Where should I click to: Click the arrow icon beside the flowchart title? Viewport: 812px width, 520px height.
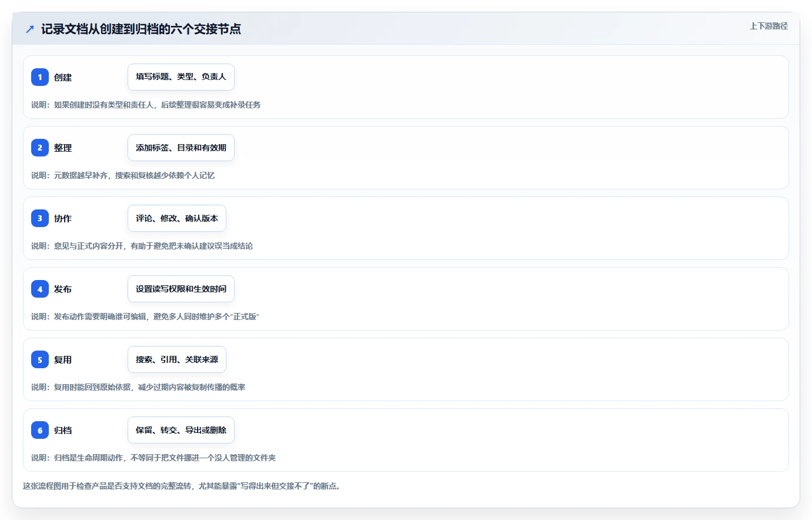30,29
